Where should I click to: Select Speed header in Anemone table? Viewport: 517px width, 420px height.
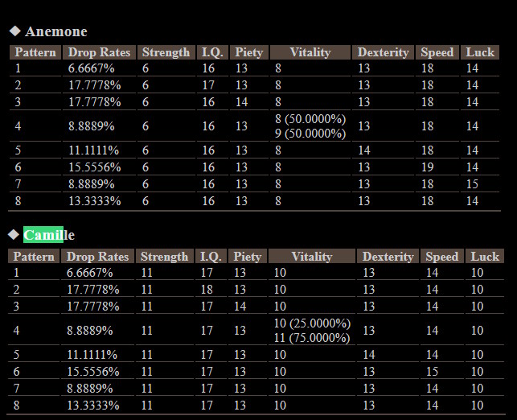tap(437, 52)
